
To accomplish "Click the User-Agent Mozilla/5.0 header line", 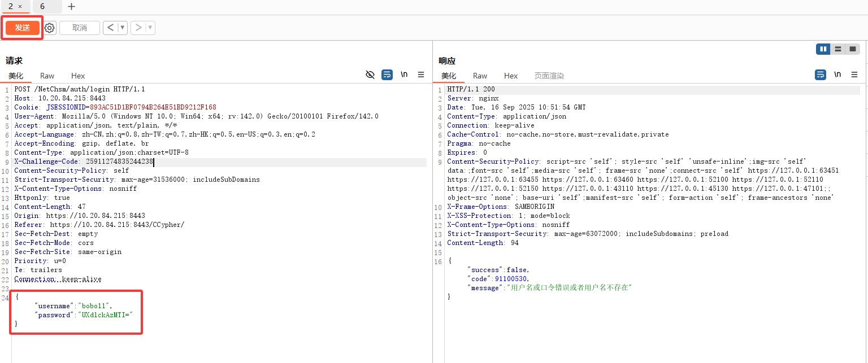I will (x=196, y=116).
